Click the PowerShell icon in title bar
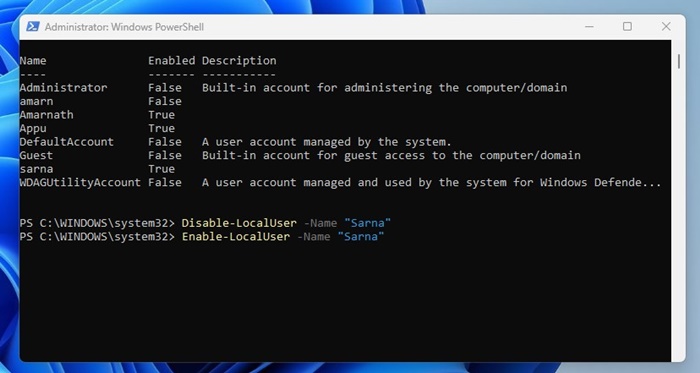 coord(33,27)
